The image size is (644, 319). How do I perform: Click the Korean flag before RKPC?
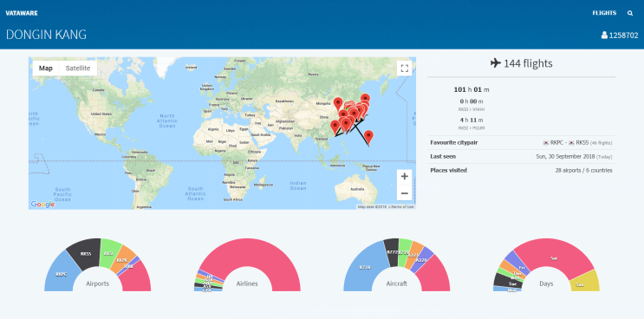coord(546,143)
